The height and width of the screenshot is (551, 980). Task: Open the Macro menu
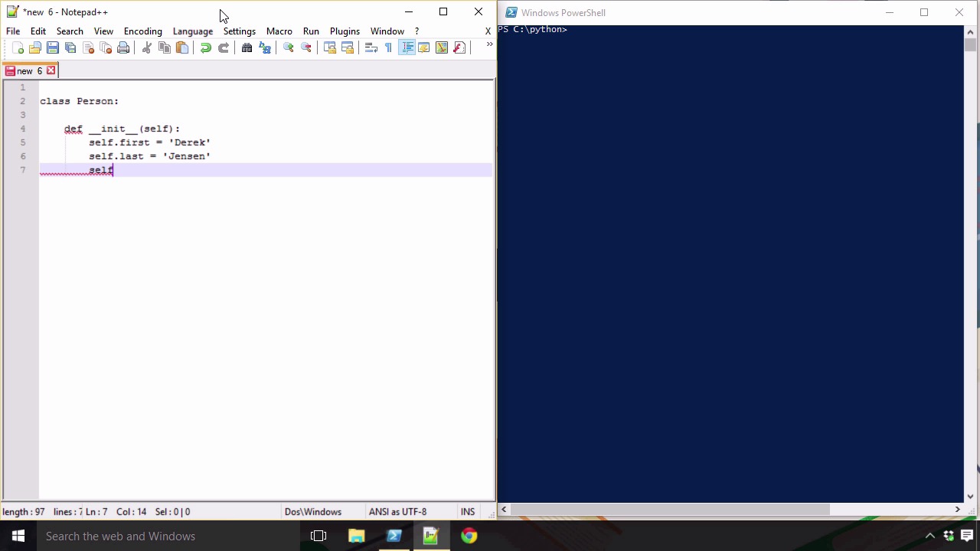tap(279, 31)
